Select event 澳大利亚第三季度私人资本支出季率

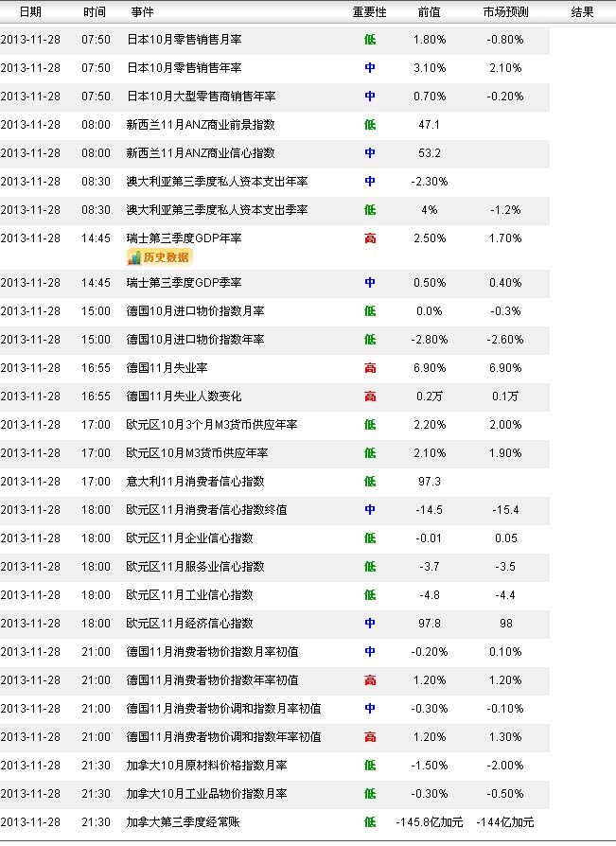coord(217,210)
